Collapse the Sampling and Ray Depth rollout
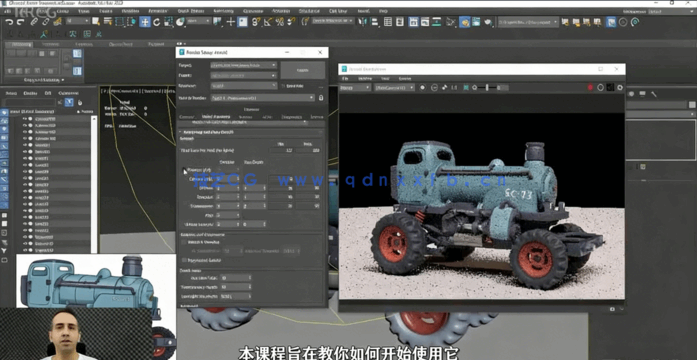This screenshot has height=360, width=697. coord(251,132)
